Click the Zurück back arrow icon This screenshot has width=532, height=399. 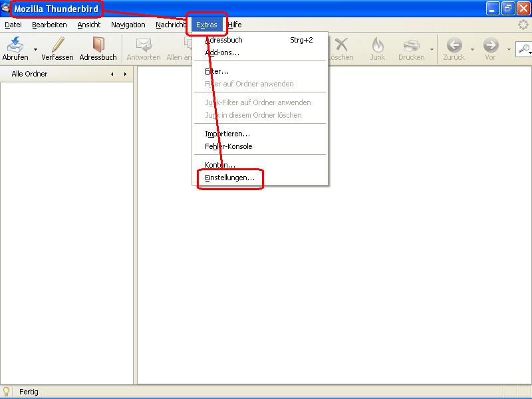pos(454,45)
